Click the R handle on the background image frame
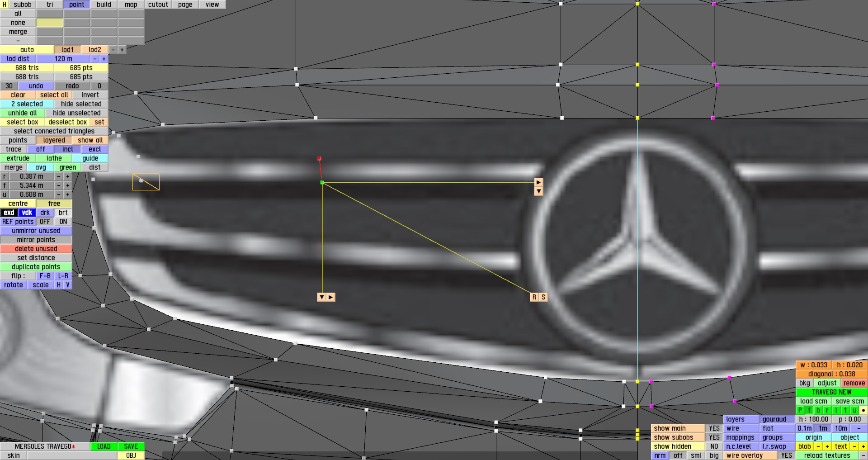 534,297
